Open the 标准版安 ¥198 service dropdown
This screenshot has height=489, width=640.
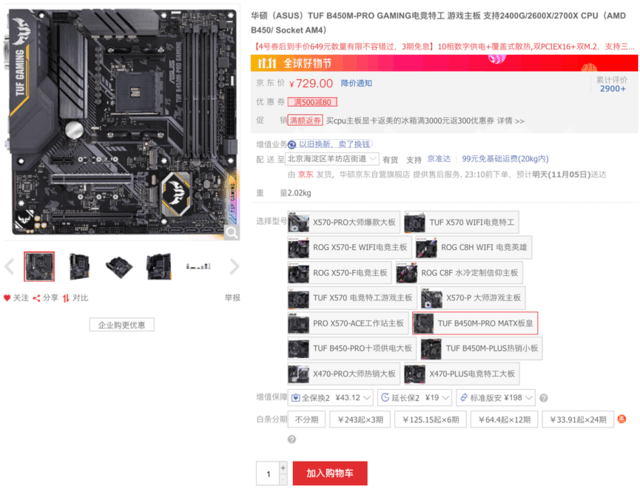coord(496,398)
